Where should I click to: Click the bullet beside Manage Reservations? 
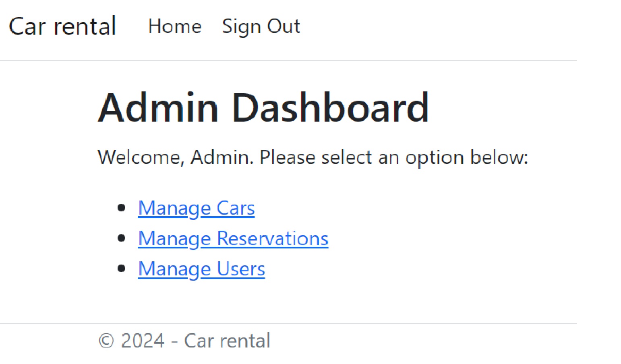[121, 238]
